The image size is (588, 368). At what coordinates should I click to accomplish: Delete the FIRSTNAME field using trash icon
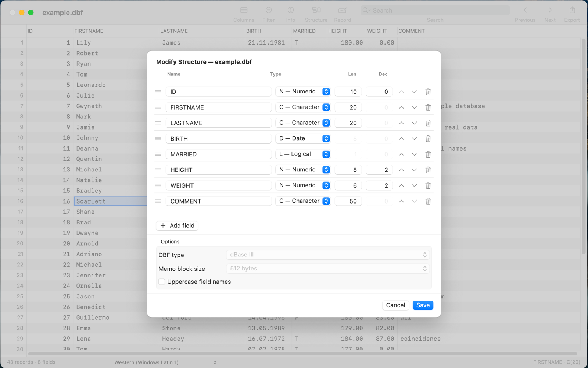[428, 107]
